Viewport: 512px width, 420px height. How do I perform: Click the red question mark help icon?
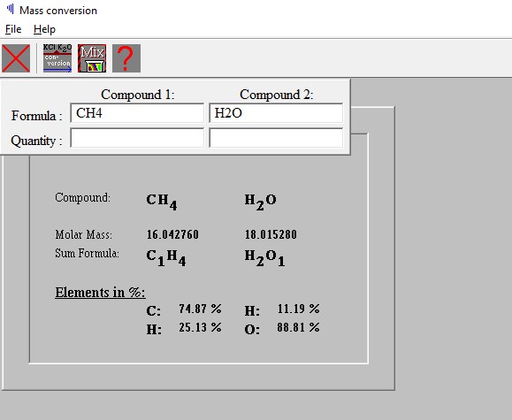pos(126,58)
